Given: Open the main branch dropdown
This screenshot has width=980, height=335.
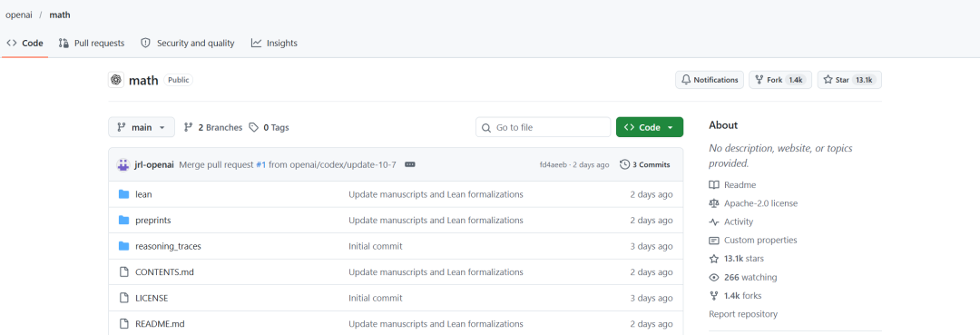Looking at the screenshot, I should [x=142, y=127].
